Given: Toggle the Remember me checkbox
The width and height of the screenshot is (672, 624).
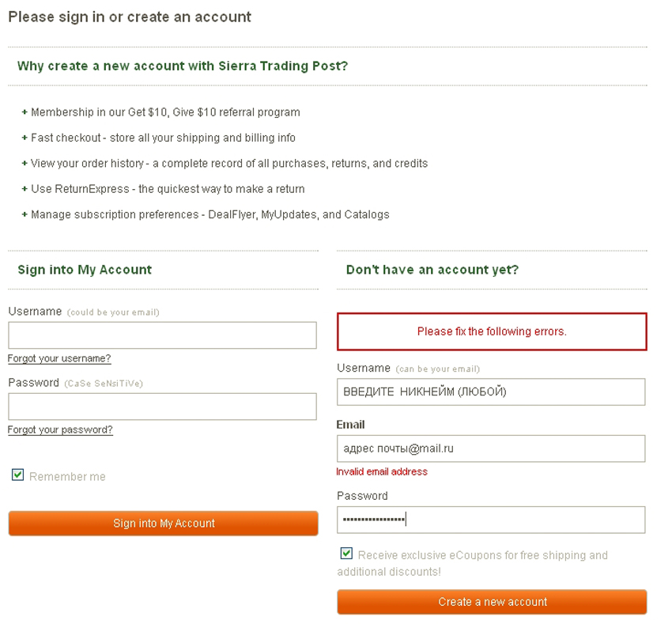Looking at the screenshot, I should [x=18, y=475].
